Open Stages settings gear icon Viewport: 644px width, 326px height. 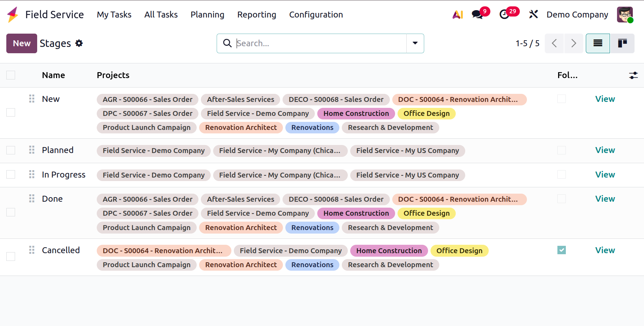[x=79, y=43]
